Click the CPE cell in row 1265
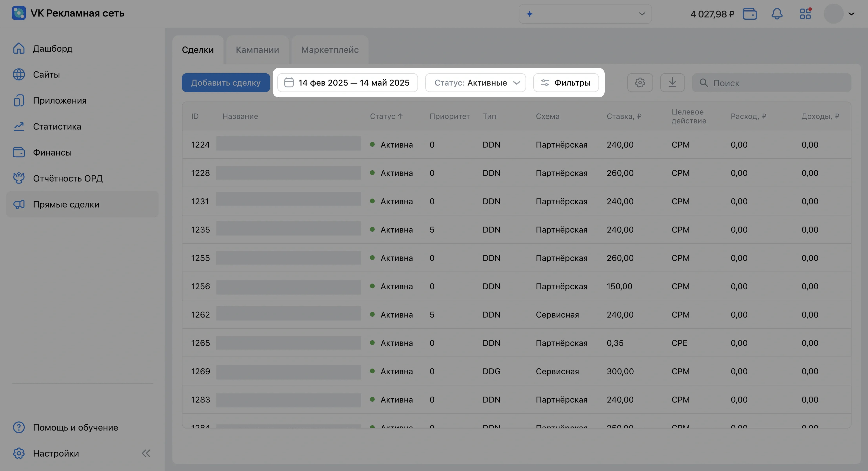This screenshot has height=471, width=868. [x=679, y=343]
